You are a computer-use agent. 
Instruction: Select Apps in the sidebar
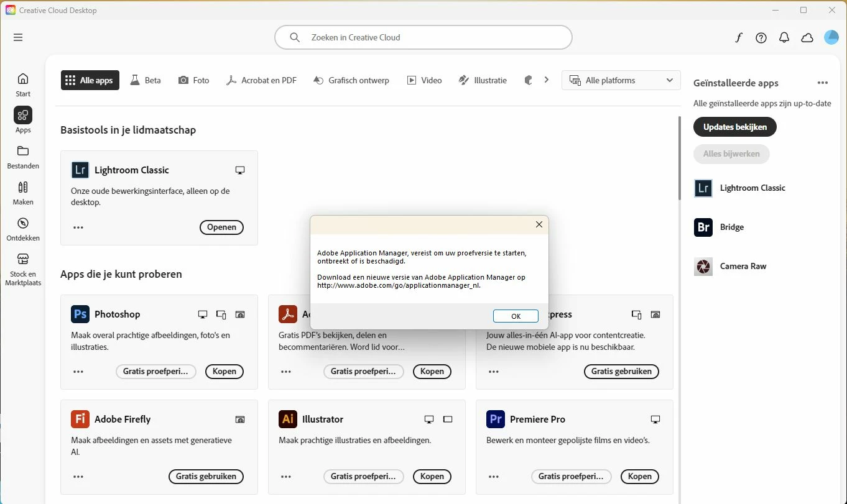23,121
